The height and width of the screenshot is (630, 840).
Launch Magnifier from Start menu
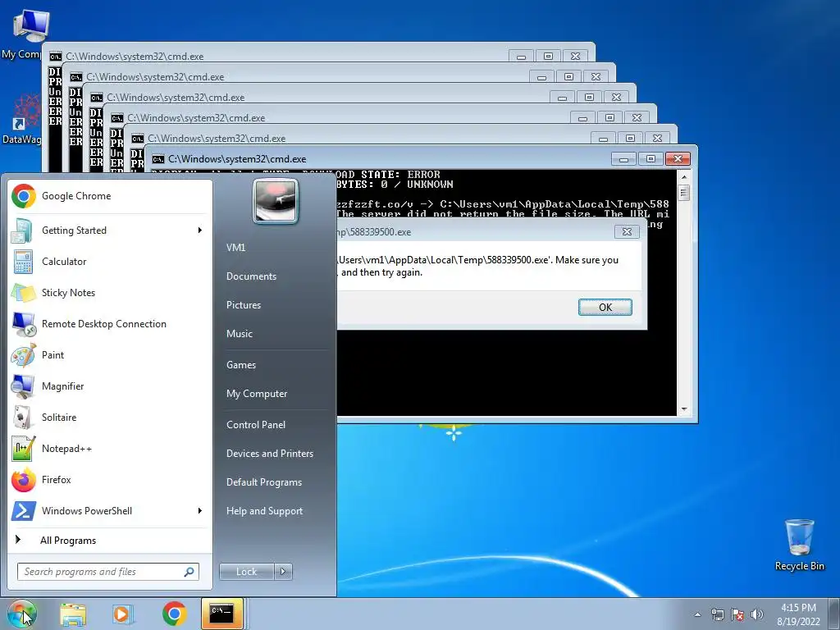tap(110, 386)
